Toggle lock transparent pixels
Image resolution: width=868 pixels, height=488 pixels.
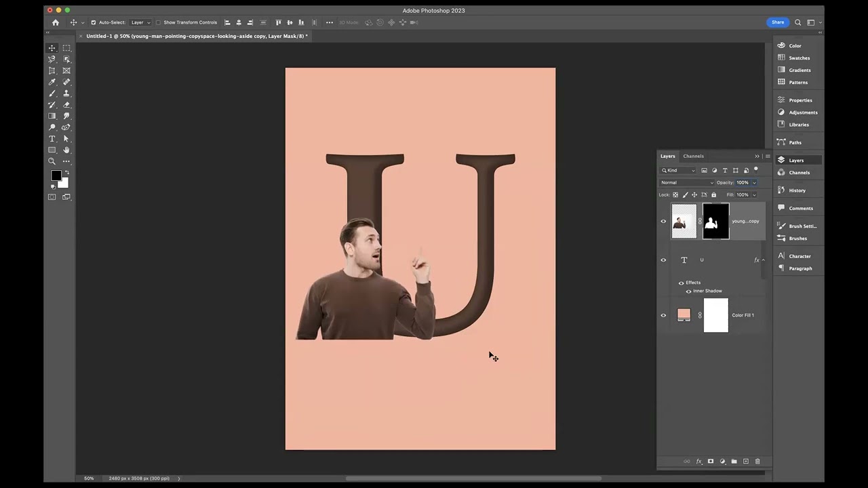click(675, 195)
